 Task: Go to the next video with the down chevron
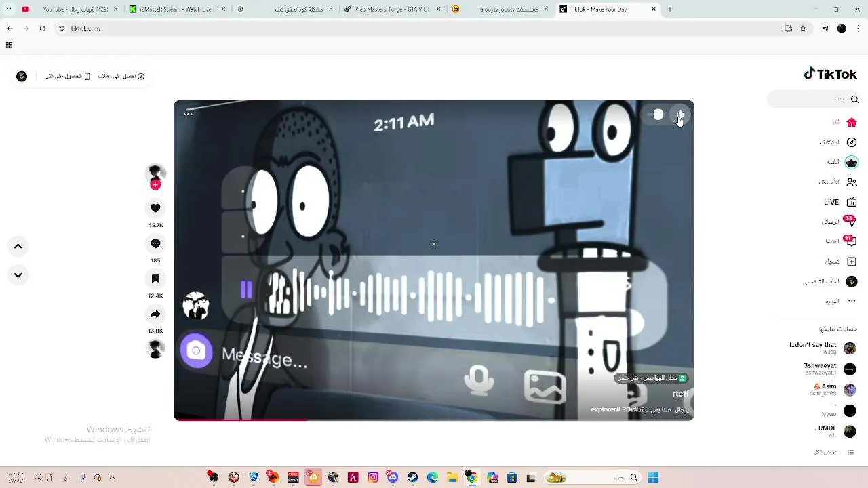18,275
